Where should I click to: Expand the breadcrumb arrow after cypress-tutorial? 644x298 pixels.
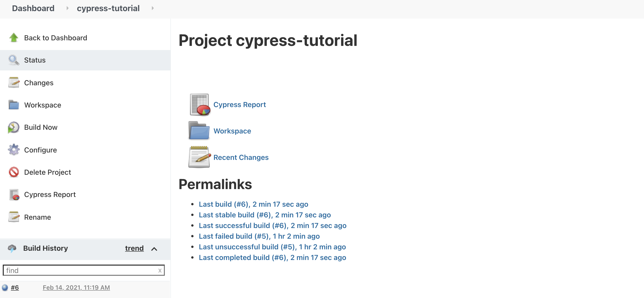(x=153, y=8)
